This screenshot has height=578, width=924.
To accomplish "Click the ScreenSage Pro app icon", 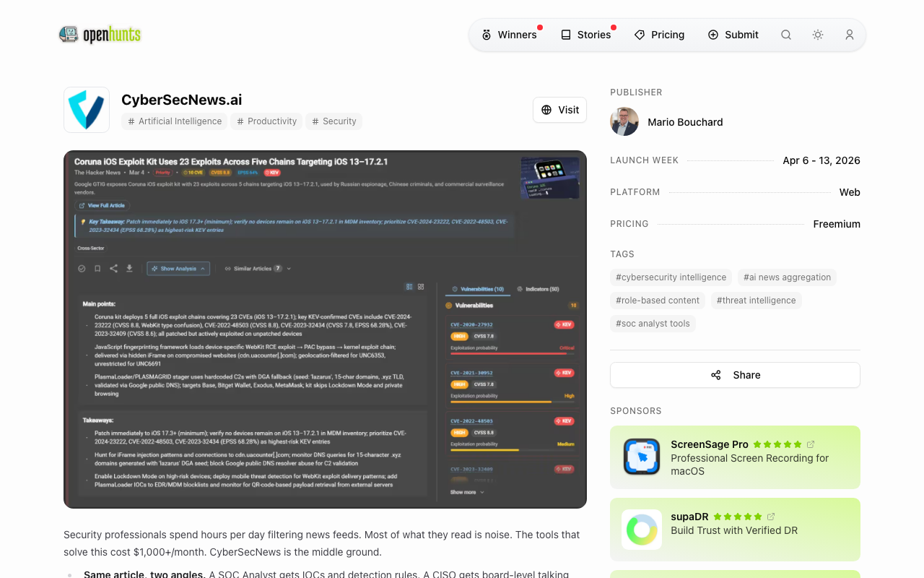I will click(x=642, y=457).
